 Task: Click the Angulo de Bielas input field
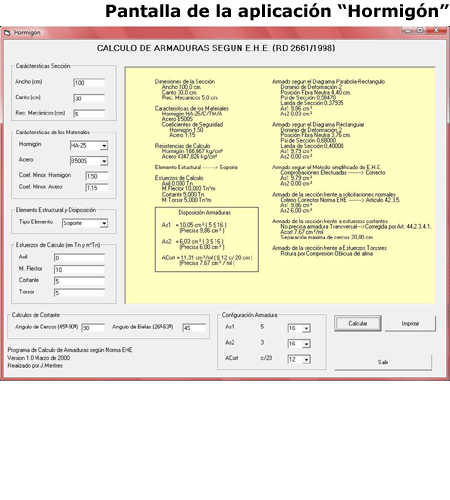[x=194, y=328]
